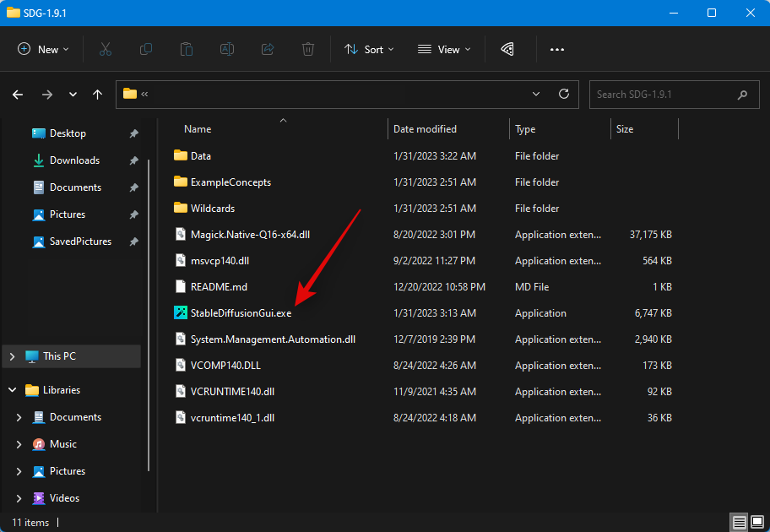Switch to large thumbnails view in status bar

tap(756, 523)
